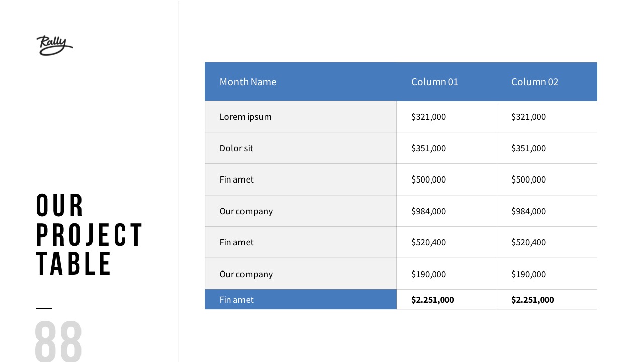Click the 'Month Name' header cell
This screenshot has height=362, width=644.
[248, 82]
